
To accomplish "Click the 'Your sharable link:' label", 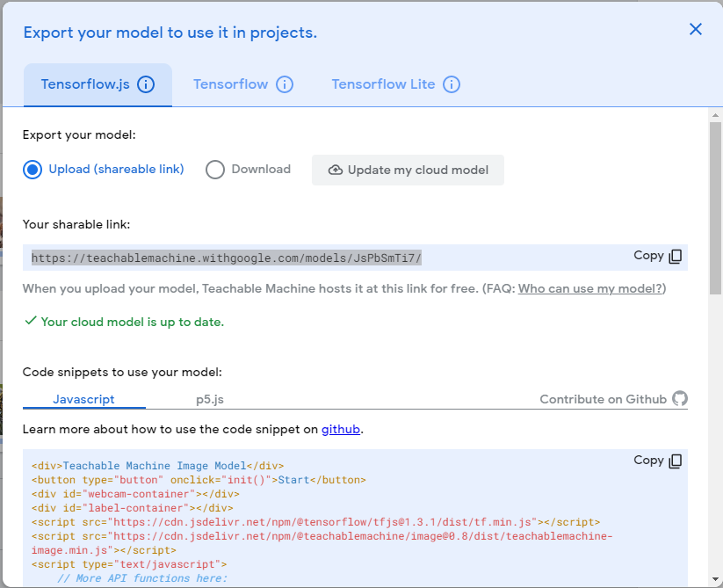I will tap(76, 225).
